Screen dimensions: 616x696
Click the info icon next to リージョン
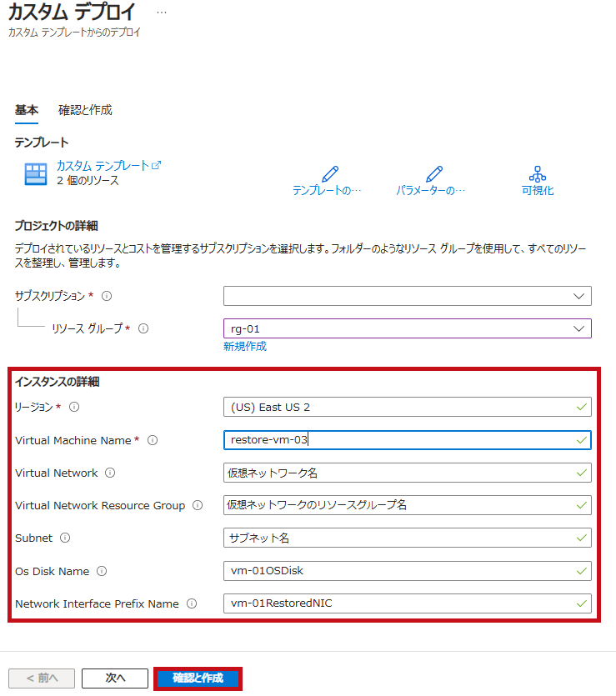[74, 407]
